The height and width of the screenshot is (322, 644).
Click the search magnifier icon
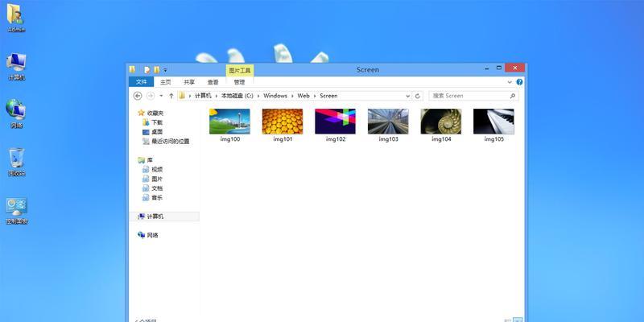[513, 96]
